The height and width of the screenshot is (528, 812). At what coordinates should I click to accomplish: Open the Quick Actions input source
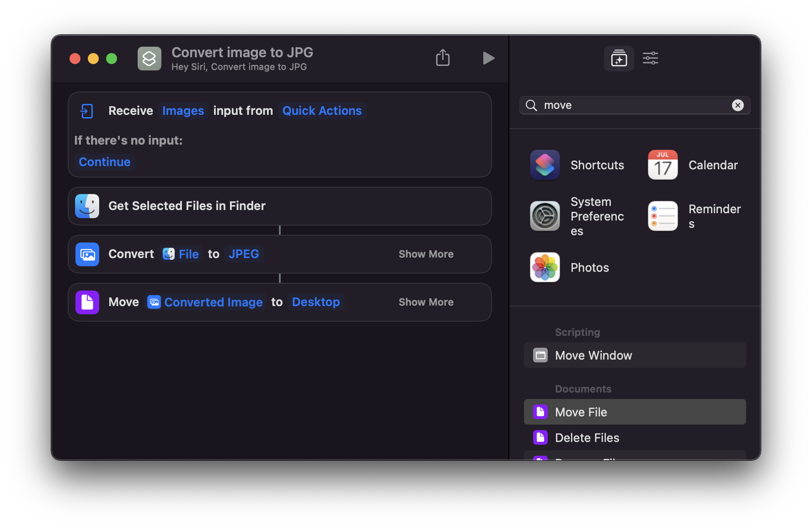[322, 111]
